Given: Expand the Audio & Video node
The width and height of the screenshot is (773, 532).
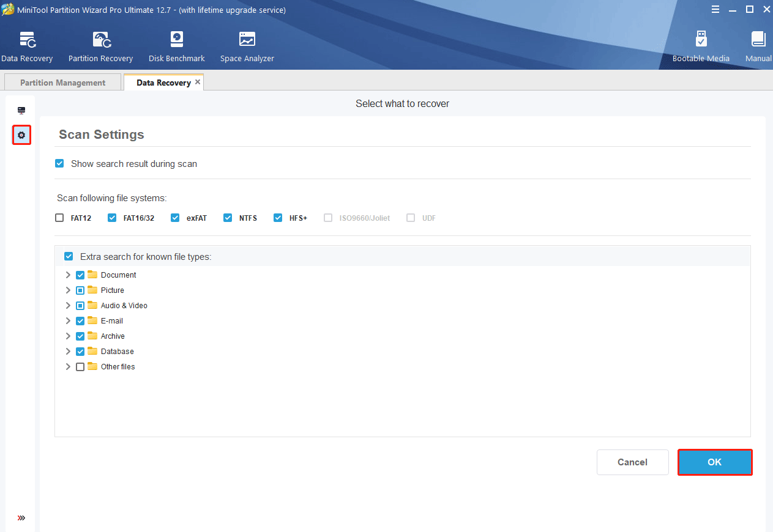Looking at the screenshot, I should tap(68, 306).
